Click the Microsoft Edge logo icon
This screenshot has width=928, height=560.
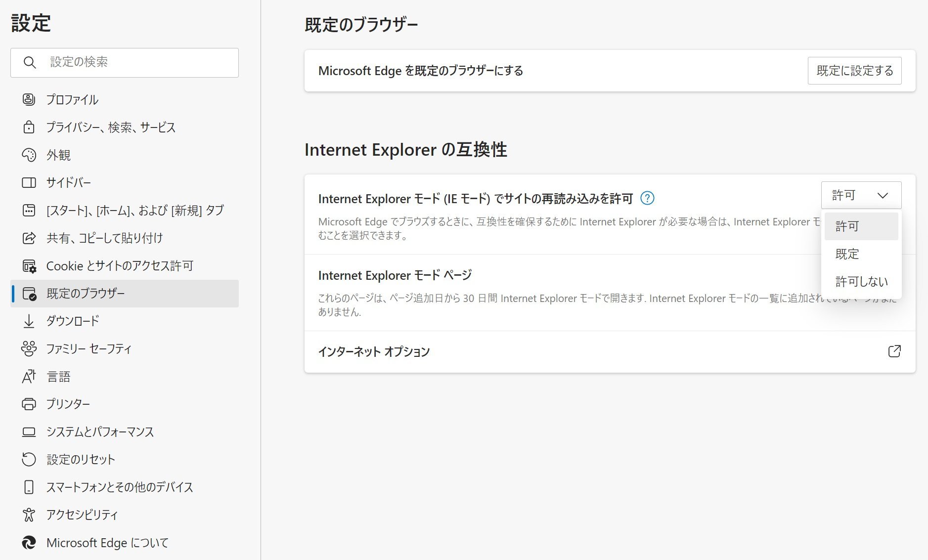tap(29, 542)
